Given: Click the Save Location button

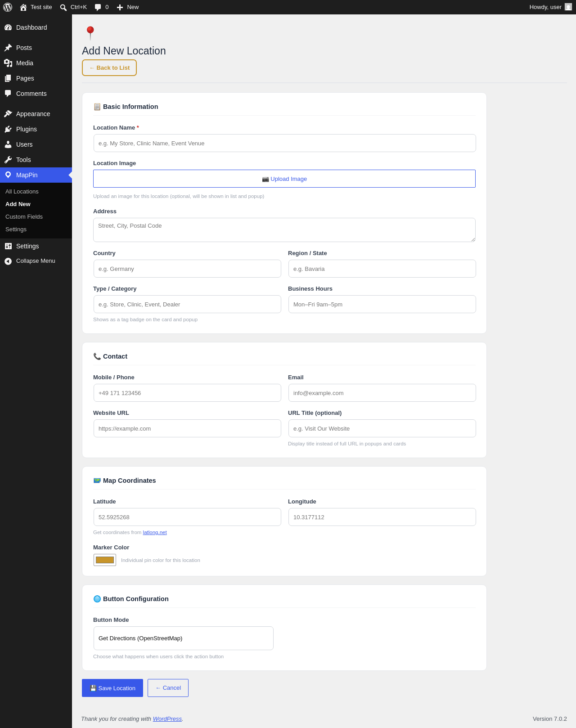Looking at the screenshot, I should pyautogui.click(x=112, y=688).
